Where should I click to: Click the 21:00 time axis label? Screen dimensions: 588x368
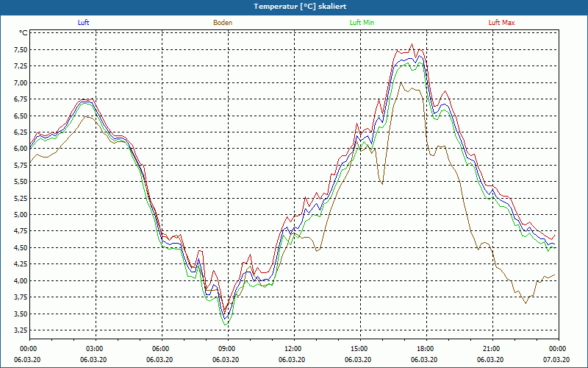point(492,349)
